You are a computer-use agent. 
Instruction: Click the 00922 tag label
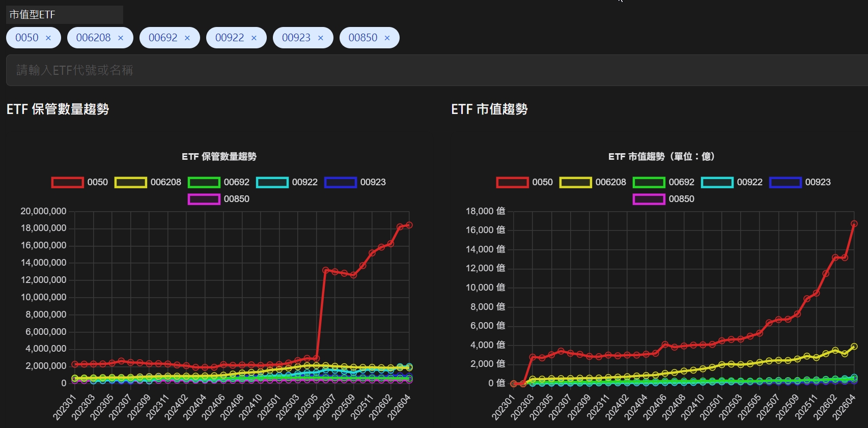click(x=230, y=38)
